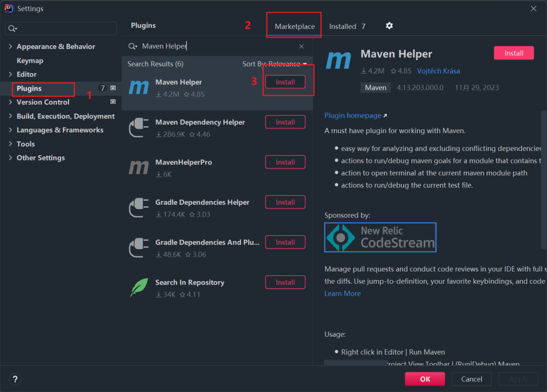Click the 4.85 rating in details pane
Image resolution: width=547 pixels, height=392 pixels.
[x=401, y=71]
